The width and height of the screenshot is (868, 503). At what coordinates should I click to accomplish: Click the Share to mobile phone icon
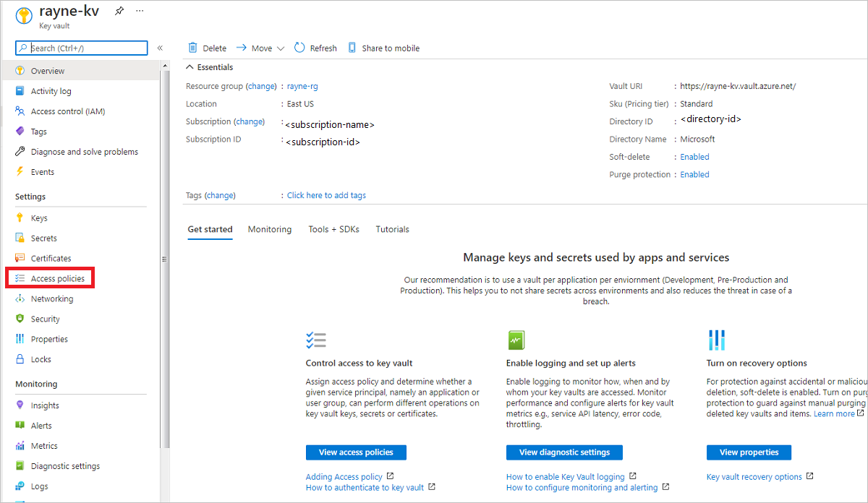[x=352, y=48]
